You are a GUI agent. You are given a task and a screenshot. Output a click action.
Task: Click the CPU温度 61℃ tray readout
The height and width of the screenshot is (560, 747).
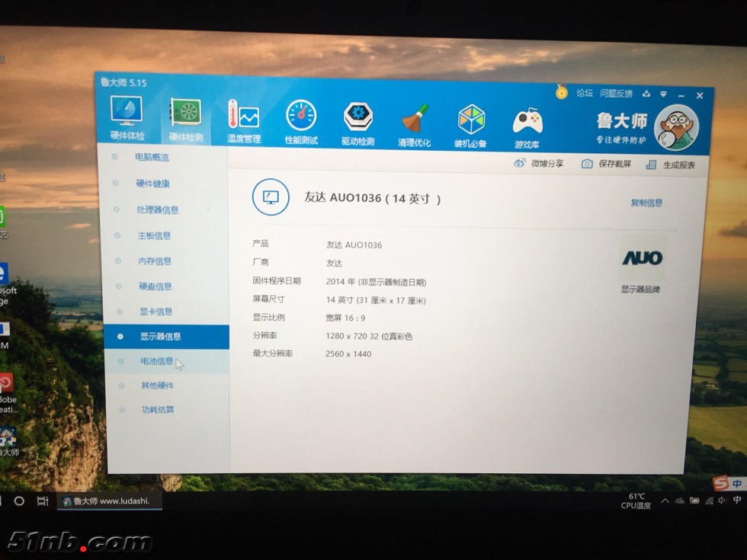pyautogui.click(x=636, y=501)
